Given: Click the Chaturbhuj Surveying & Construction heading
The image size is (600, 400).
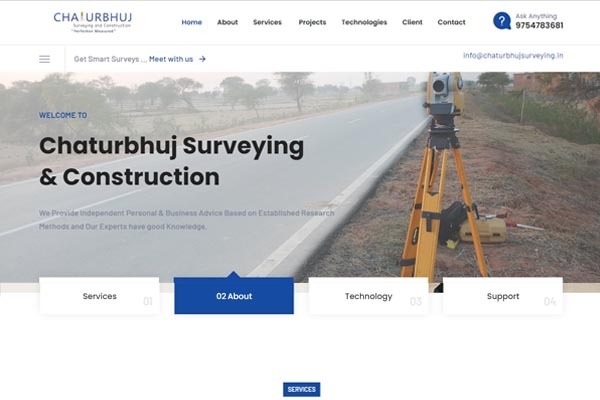Looking at the screenshot, I should (171, 161).
